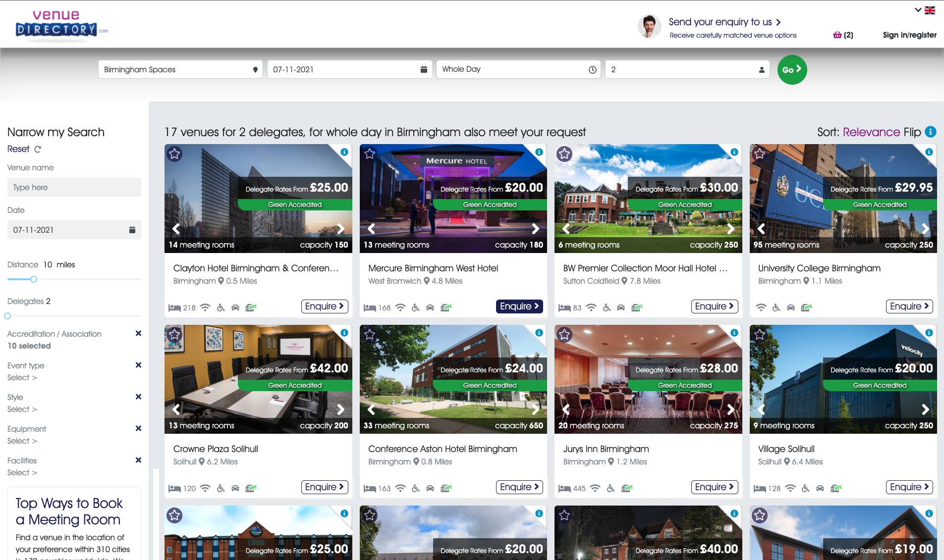This screenshot has height=560, width=944.
Task: Clear the Accreditation / Association filter
Action: click(138, 333)
